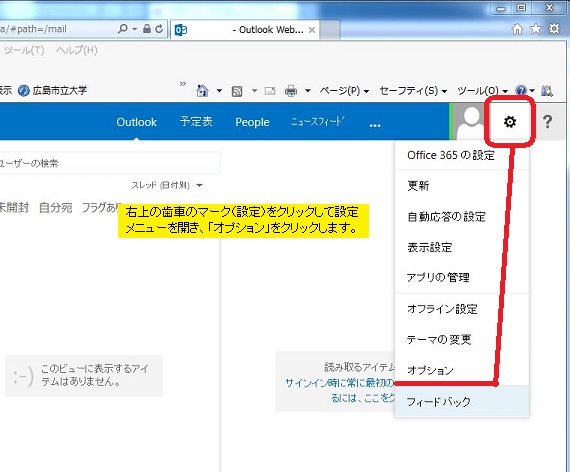Switch to the 予定表 calendar tab
The image size is (570, 472).
pos(196,121)
